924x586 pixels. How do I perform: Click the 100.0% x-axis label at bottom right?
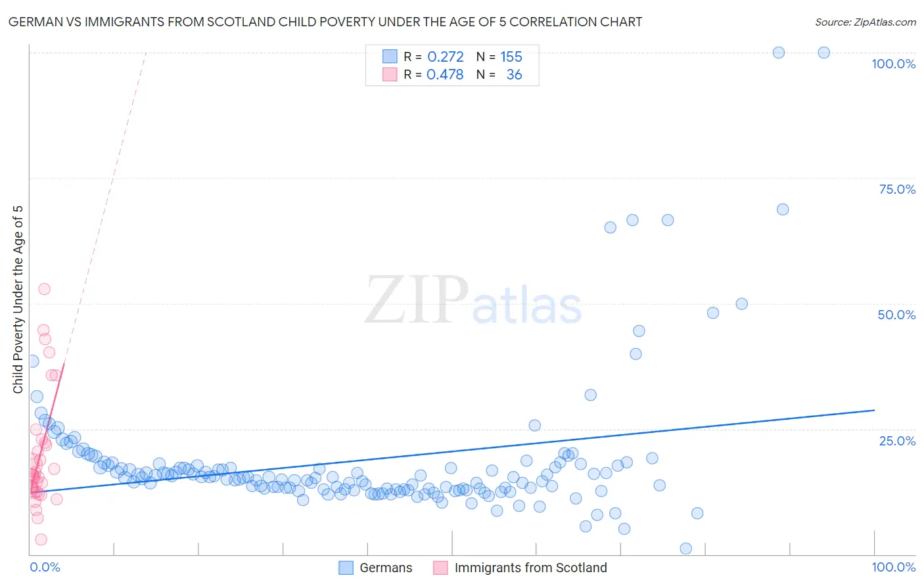(x=894, y=567)
